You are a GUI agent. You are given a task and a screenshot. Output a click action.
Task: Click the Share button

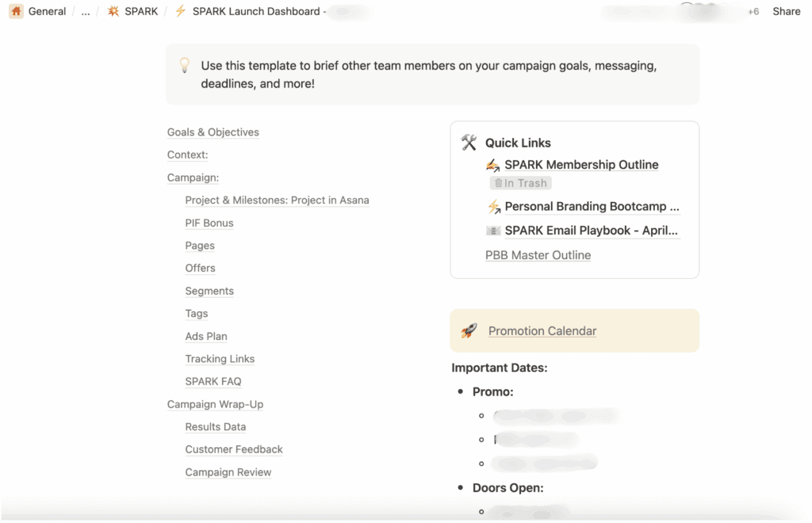click(x=786, y=11)
